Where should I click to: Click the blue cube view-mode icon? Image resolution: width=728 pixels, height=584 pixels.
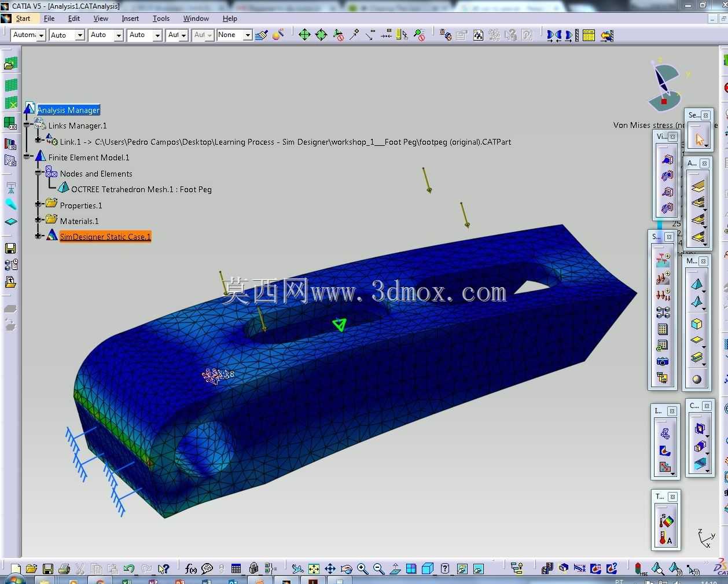(x=428, y=569)
